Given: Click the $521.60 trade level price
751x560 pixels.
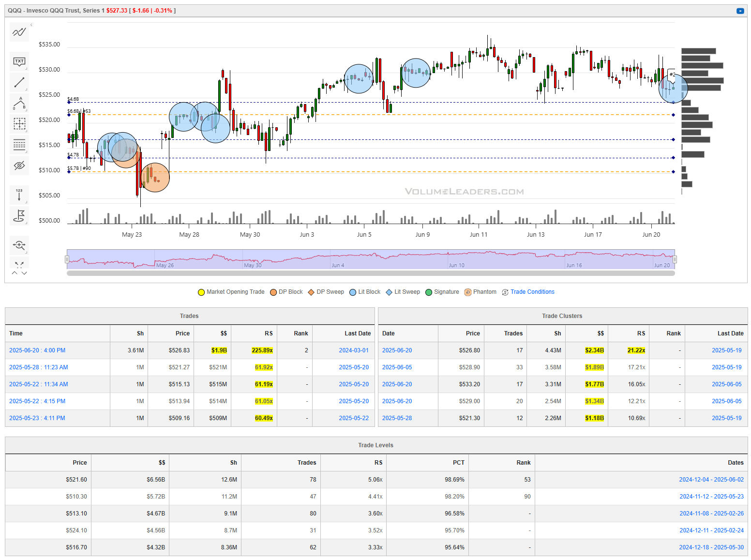Looking at the screenshot, I should pos(76,480).
